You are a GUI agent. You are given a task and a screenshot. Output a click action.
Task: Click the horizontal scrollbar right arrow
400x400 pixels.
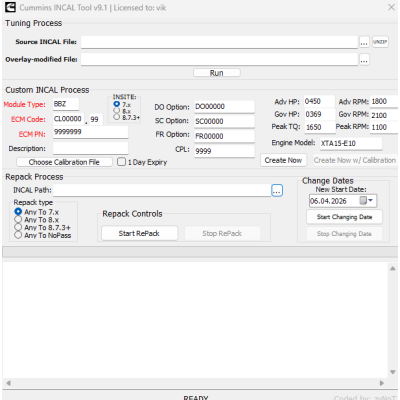pos(382,383)
